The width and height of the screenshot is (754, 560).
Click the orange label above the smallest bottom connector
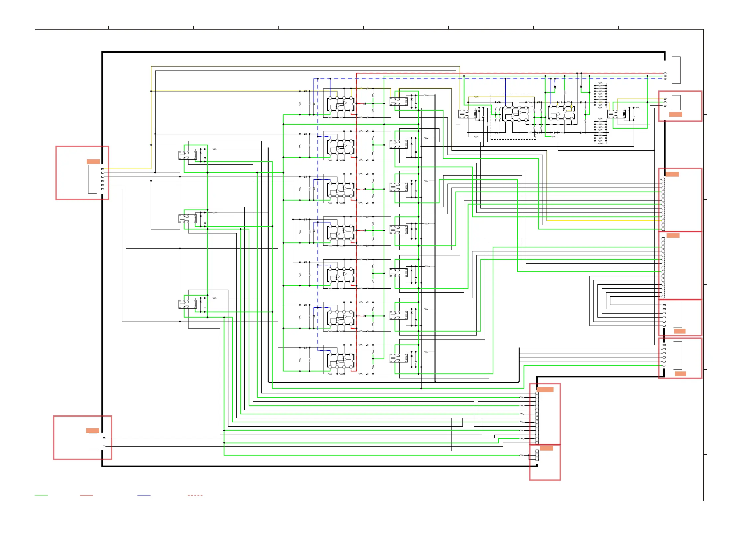click(546, 449)
